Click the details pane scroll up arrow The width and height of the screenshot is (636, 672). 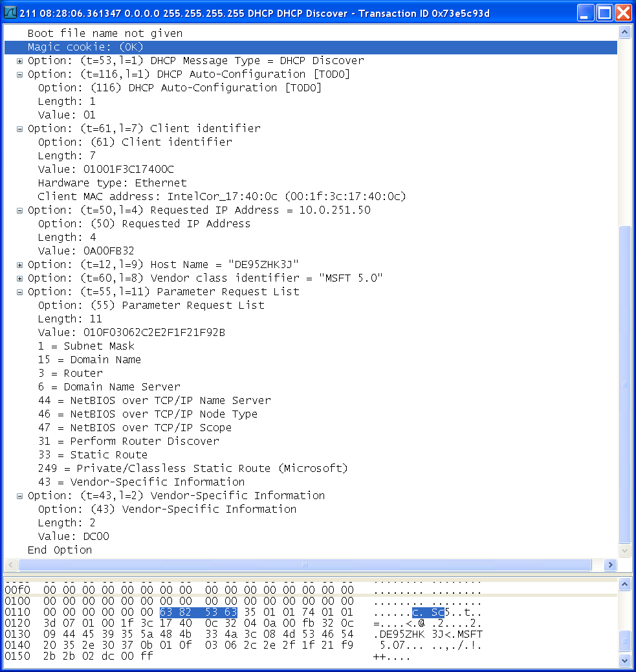(624, 32)
